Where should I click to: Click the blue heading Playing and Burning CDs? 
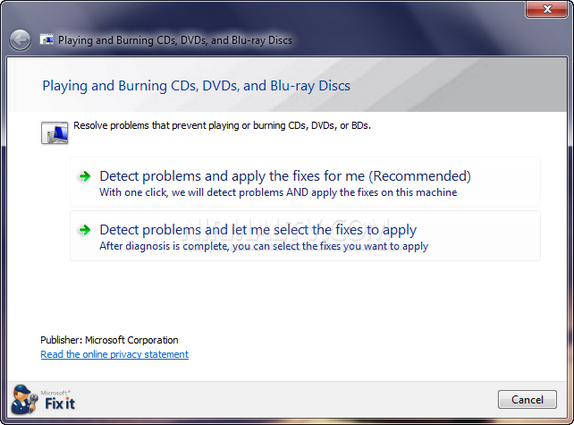click(196, 86)
